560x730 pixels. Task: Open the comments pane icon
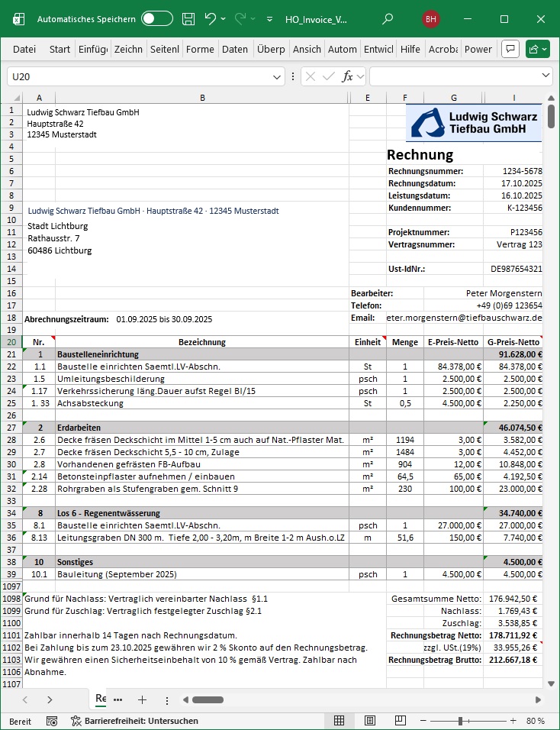pyautogui.click(x=510, y=49)
